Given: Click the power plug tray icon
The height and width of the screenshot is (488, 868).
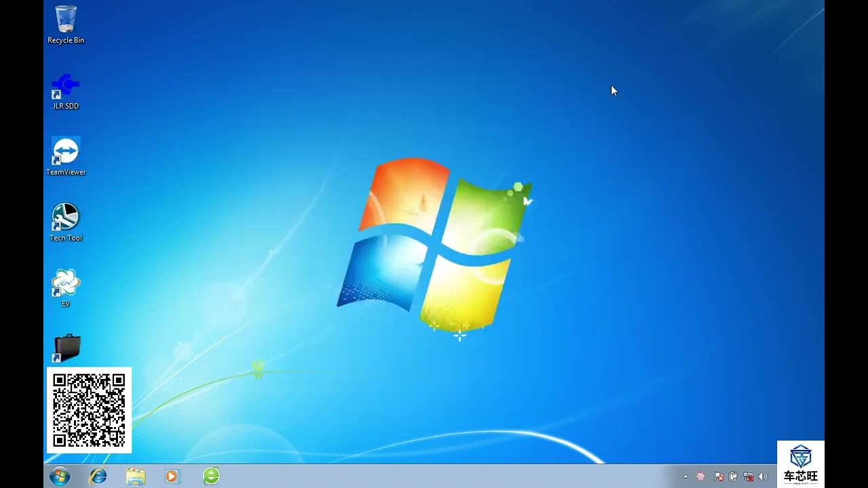Looking at the screenshot, I should point(734,477).
